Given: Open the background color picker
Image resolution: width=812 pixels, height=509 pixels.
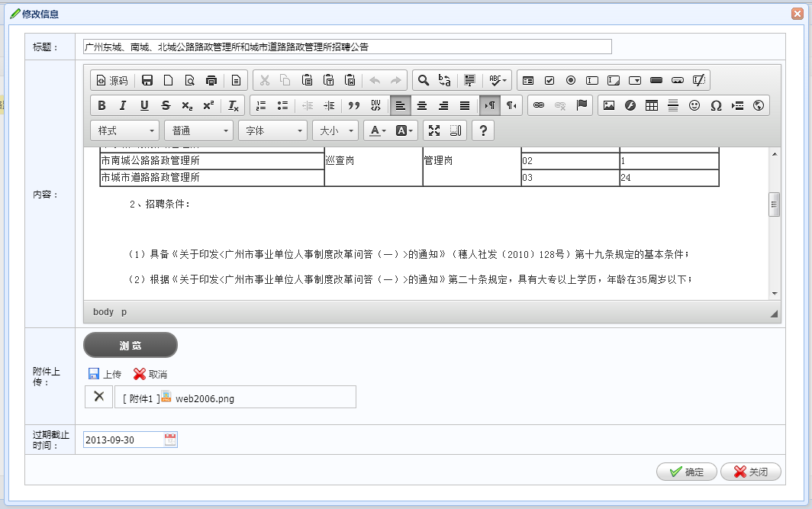Looking at the screenshot, I should [404, 131].
